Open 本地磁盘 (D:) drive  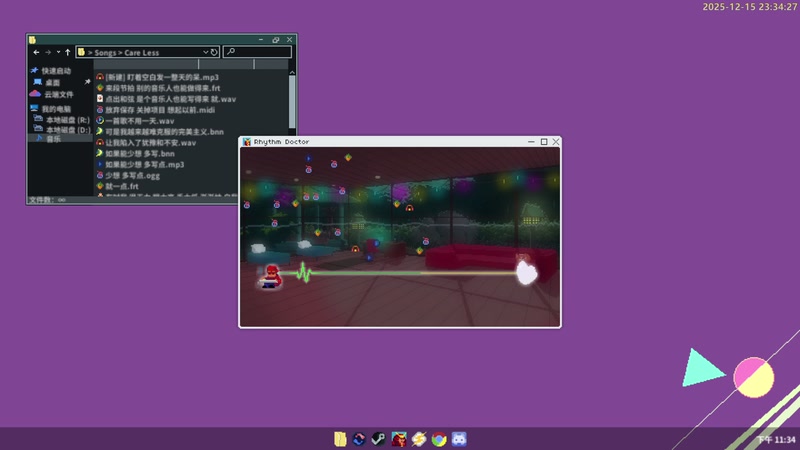(x=68, y=130)
